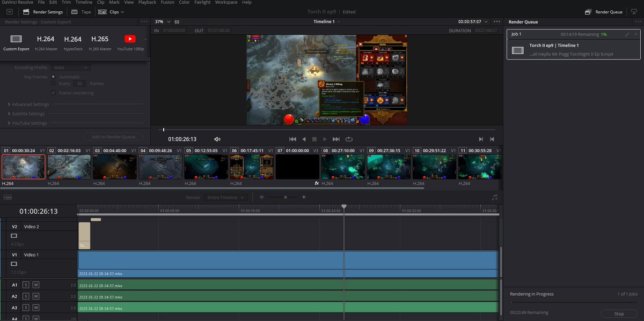Select clip thumbnail 01
This screenshot has width=644, height=321.
[23, 167]
